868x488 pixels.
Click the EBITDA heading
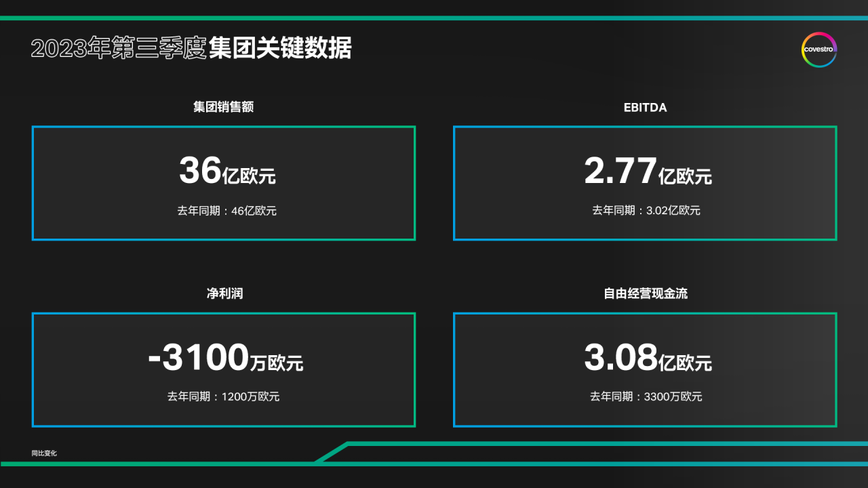click(645, 107)
